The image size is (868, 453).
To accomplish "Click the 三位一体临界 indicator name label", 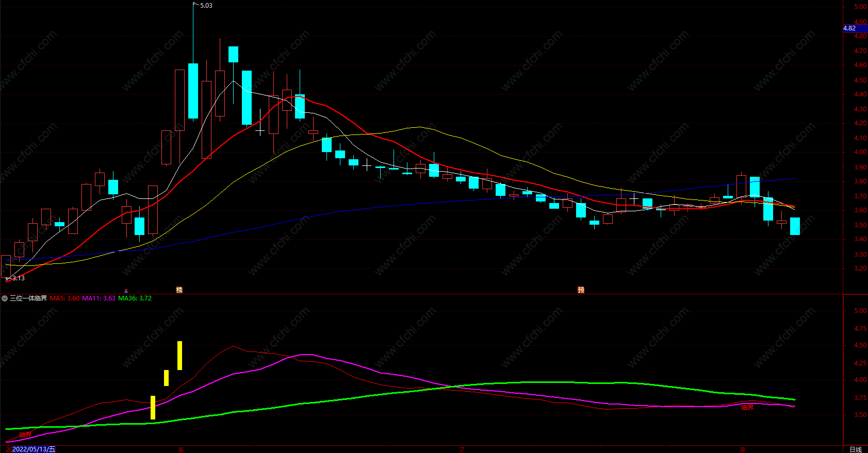I will click(28, 298).
